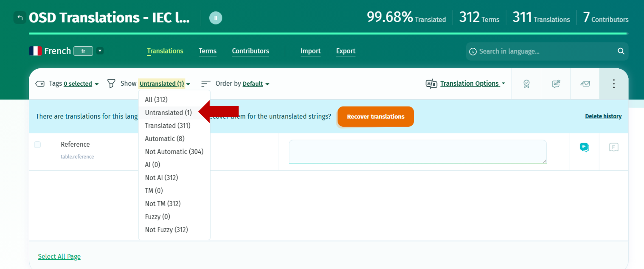The width and height of the screenshot is (644, 269).
Task: Filter by Automatic (8)
Action: point(174,139)
